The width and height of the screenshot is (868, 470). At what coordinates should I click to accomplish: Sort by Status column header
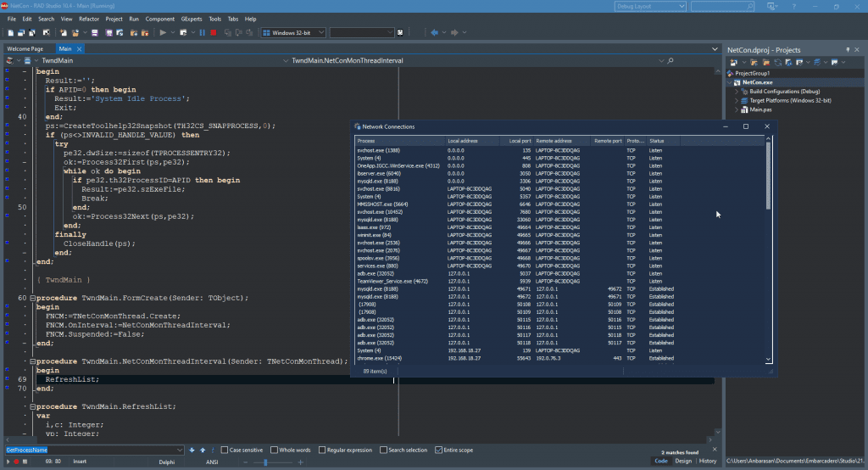[x=664, y=141]
